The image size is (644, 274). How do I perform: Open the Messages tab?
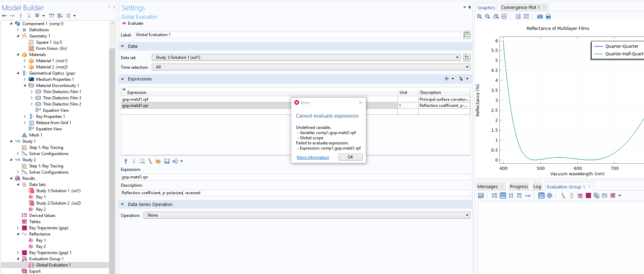pos(487,186)
